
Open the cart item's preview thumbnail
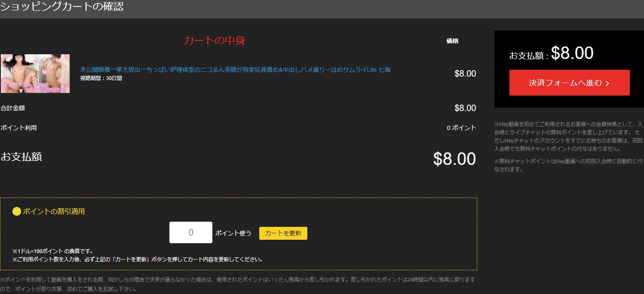point(35,74)
